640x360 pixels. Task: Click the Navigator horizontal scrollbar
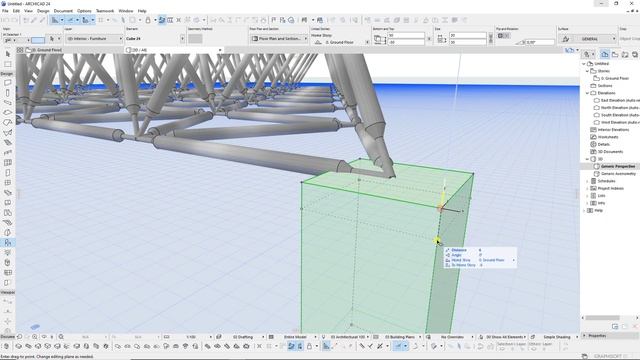click(x=603, y=318)
